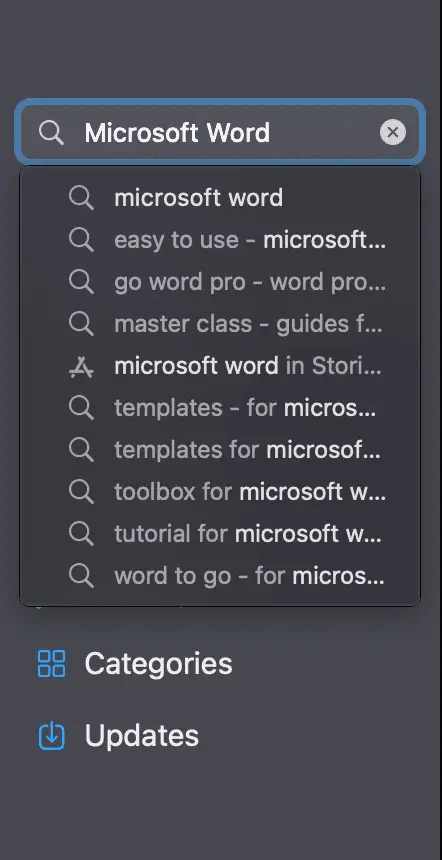Image resolution: width=442 pixels, height=860 pixels.
Task: Click magnifier icon beside 'master class' suggestion
Action: pyautogui.click(x=81, y=324)
